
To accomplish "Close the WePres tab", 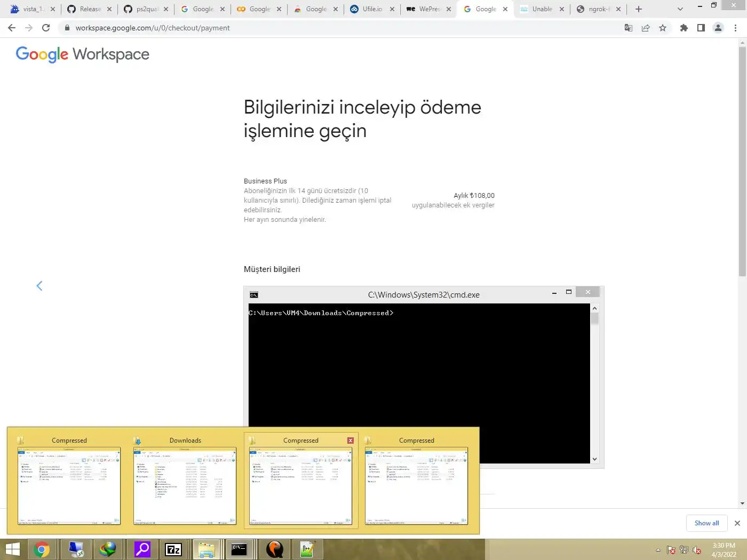I will [448, 9].
